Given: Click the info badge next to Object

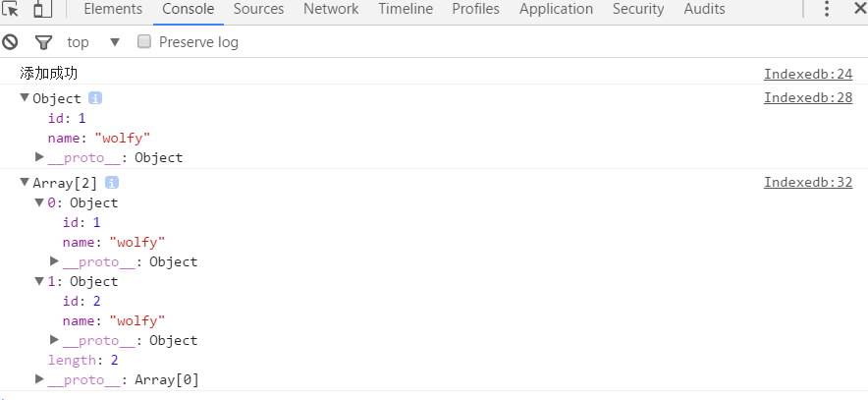Looking at the screenshot, I should point(95,98).
